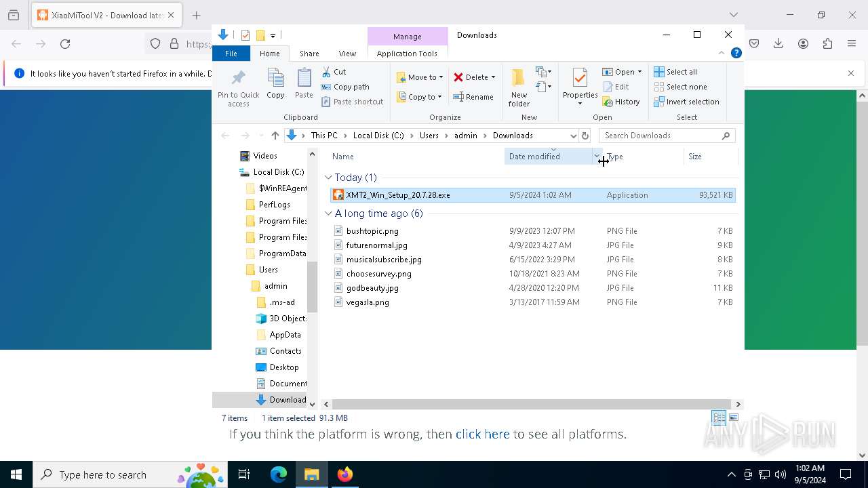
Task: Click Select none in the ribbon
Action: pos(680,87)
